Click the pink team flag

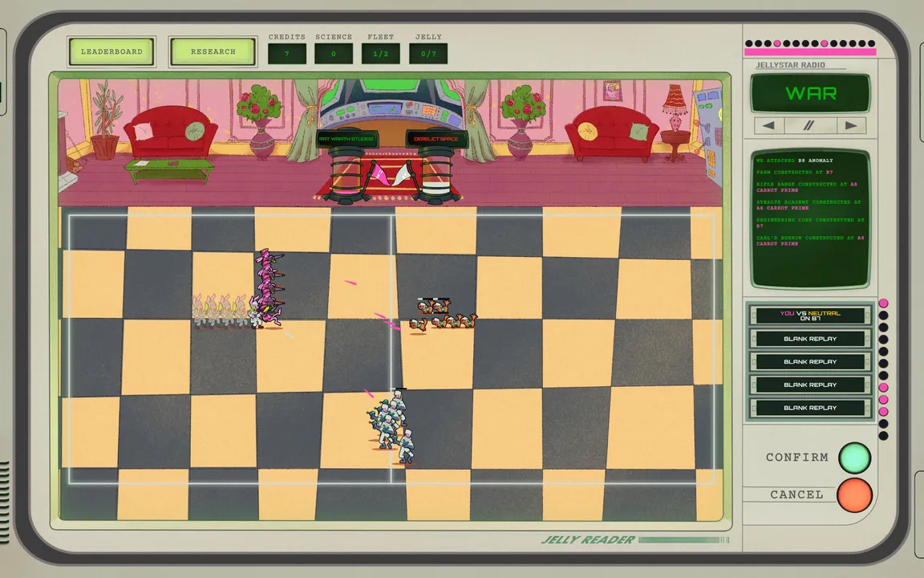click(x=378, y=175)
